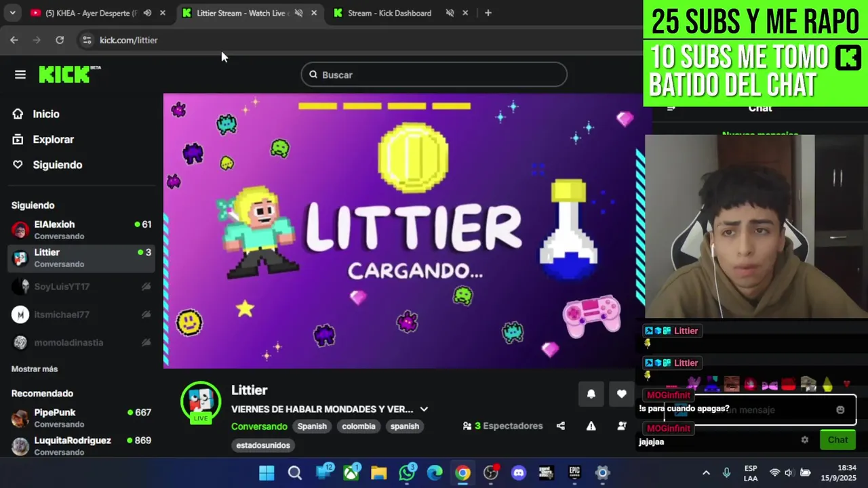This screenshot has width=868, height=488.
Task: Open the Kick hamburger menu
Action: coord(20,75)
